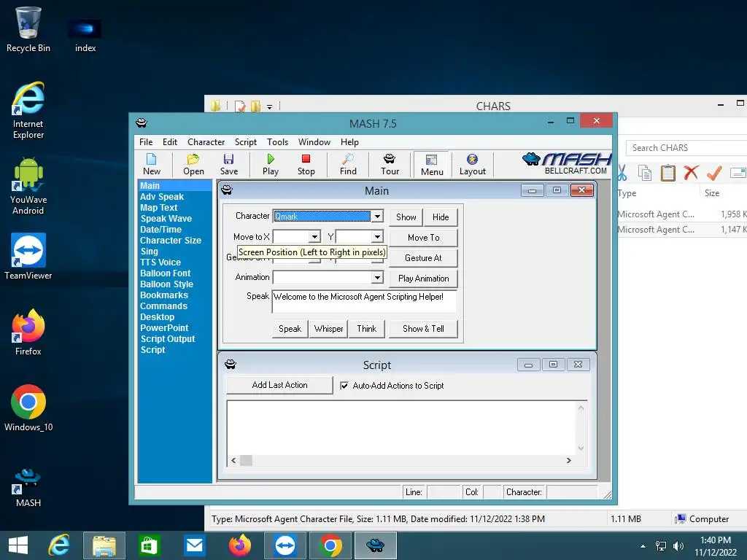The height and width of the screenshot is (560, 747).
Task: Open File Explorer from the taskbar
Action: tap(104, 545)
